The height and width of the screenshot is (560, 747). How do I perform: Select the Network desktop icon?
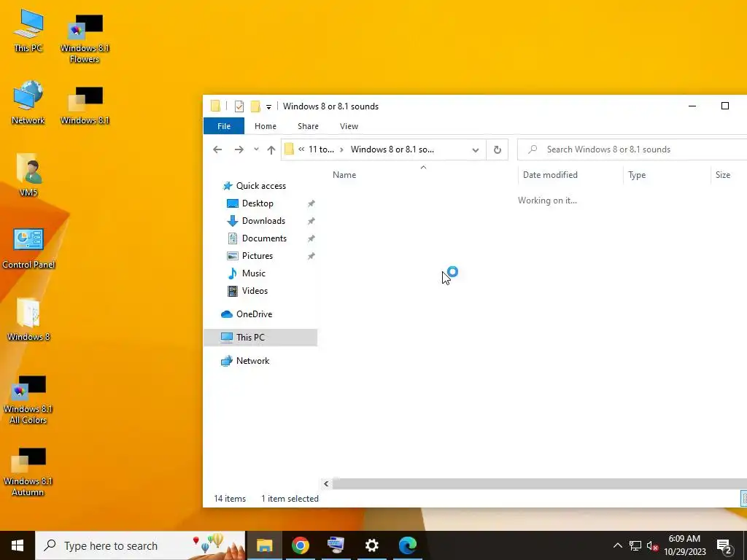pos(28,103)
